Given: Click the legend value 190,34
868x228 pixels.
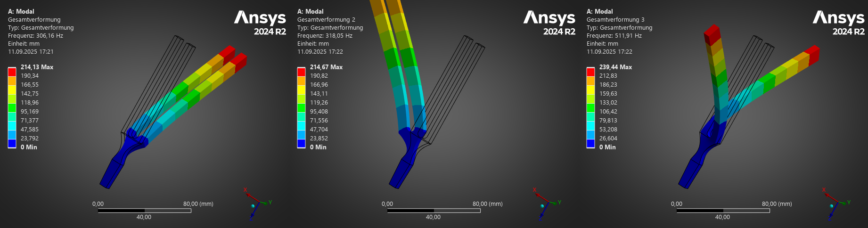Looking at the screenshot, I should (x=30, y=76).
